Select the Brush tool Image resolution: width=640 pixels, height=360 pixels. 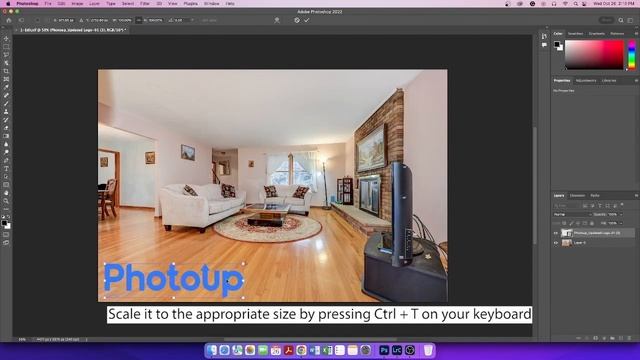pos(6,103)
